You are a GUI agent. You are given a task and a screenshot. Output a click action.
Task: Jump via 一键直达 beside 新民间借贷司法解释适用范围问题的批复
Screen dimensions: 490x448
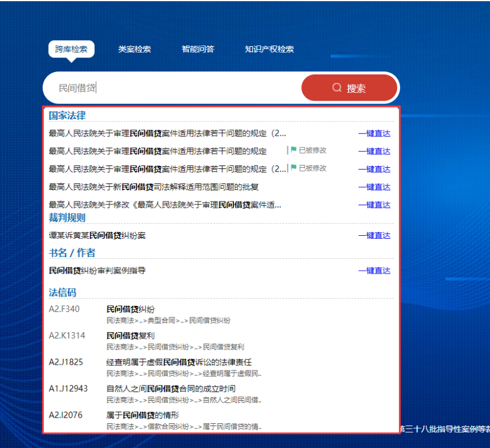coord(374,187)
